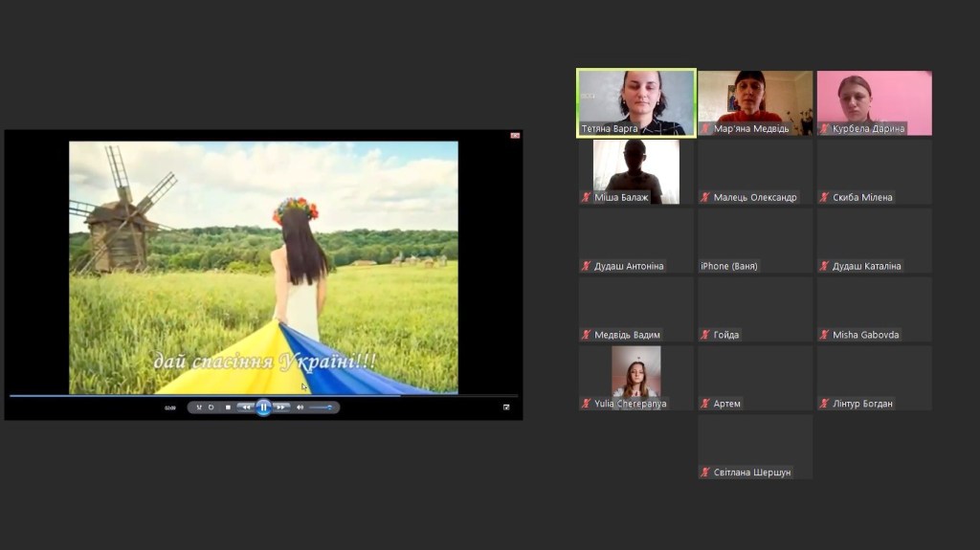Mute the media player speaker icon

click(300, 407)
